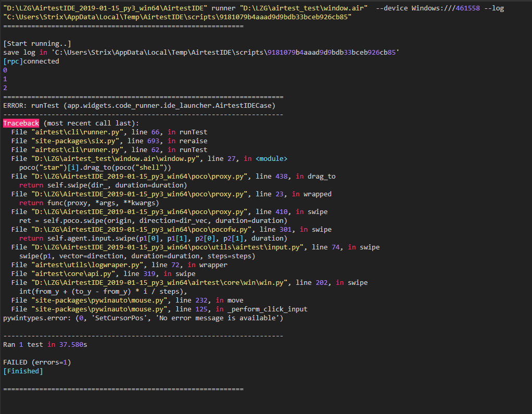The width and height of the screenshot is (532, 414).
Task: Open window.py line 27 module entry
Action: click(x=120, y=158)
